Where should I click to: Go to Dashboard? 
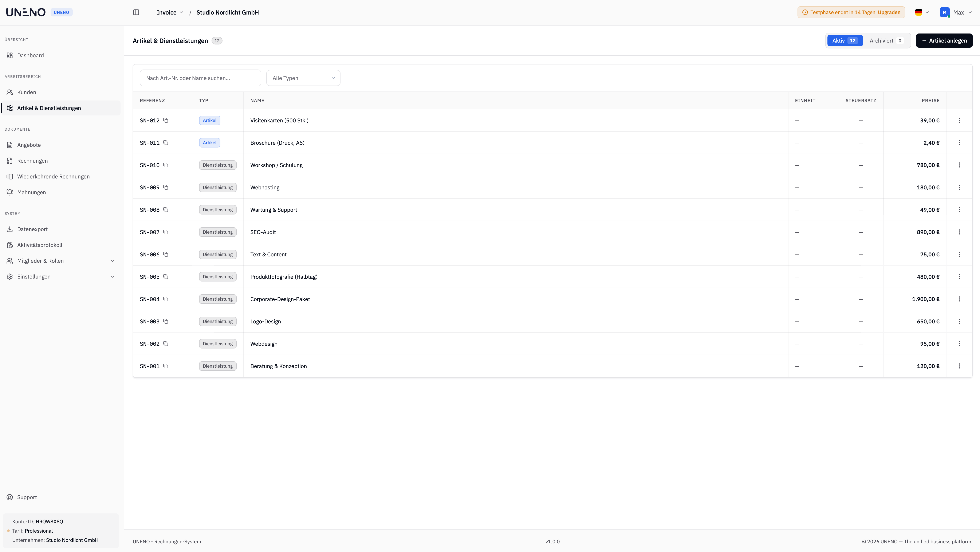(x=61, y=56)
